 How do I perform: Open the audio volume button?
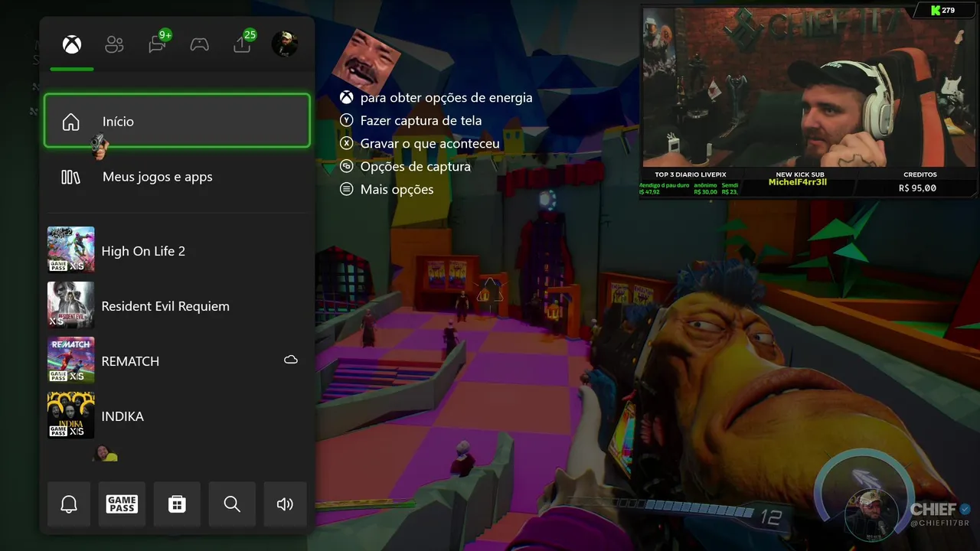pyautogui.click(x=285, y=504)
